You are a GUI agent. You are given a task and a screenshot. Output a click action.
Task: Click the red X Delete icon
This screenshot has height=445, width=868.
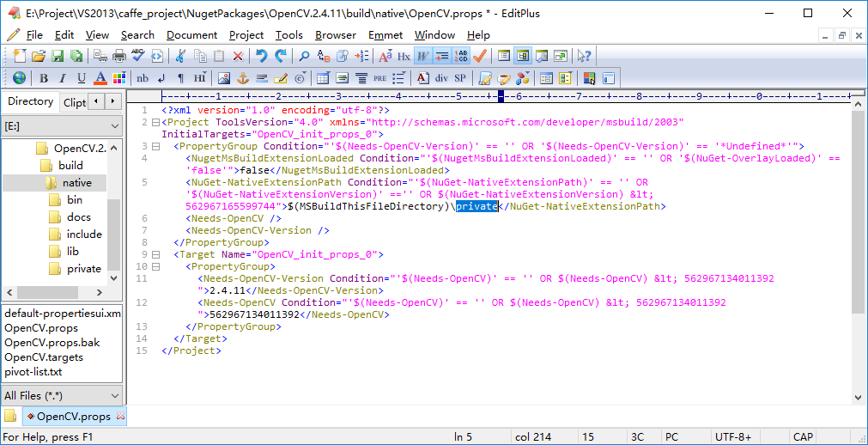238,56
